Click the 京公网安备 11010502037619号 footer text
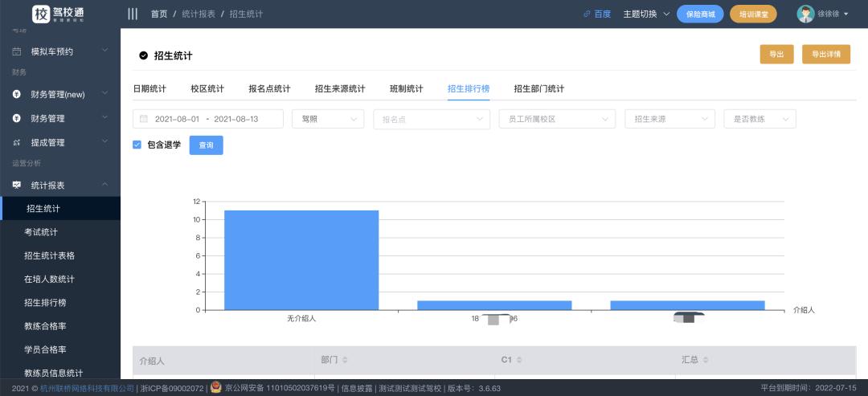 pos(280,388)
